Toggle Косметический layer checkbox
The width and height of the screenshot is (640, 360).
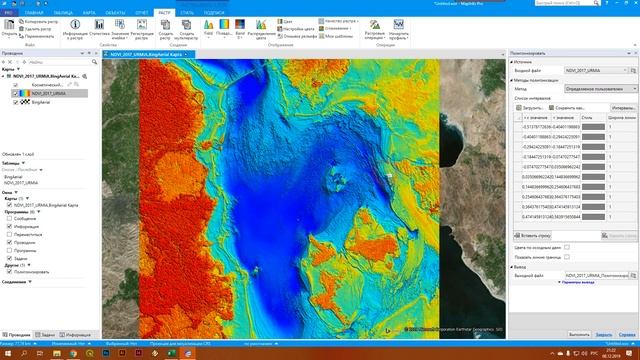point(16,85)
